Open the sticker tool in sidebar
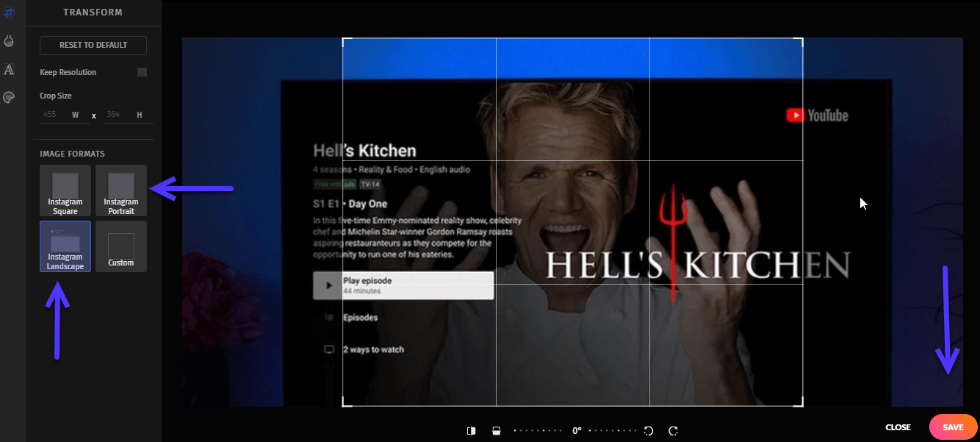Image resolution: width=980 pixels, height=442 pixels. click(x=10, y=98)
